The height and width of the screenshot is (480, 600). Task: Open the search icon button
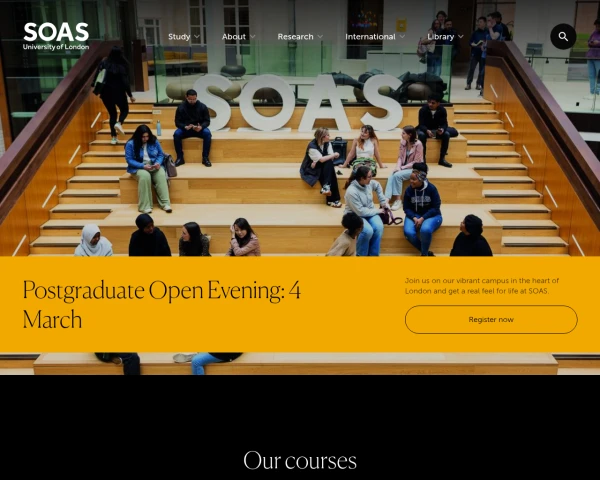pos(563,37)
